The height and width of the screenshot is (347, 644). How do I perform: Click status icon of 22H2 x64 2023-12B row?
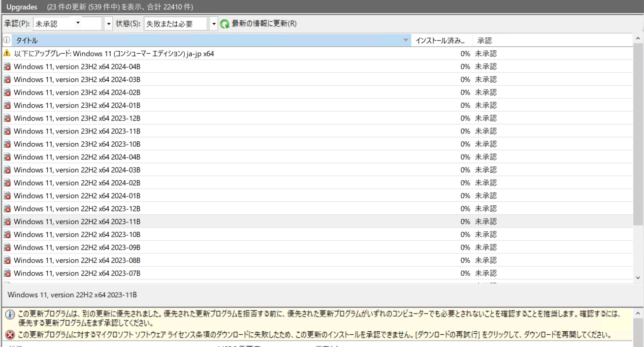[7, 208]
